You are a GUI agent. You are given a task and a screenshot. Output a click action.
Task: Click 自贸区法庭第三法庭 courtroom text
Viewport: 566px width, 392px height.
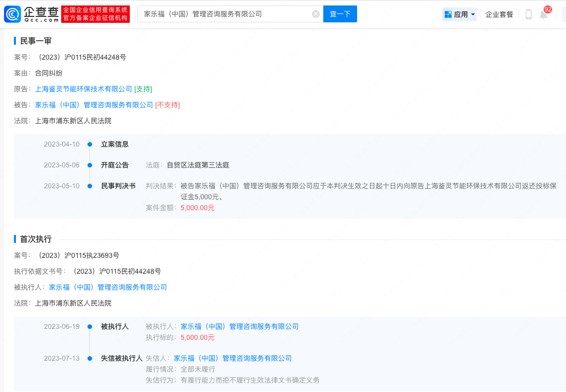tap(198, 165)
